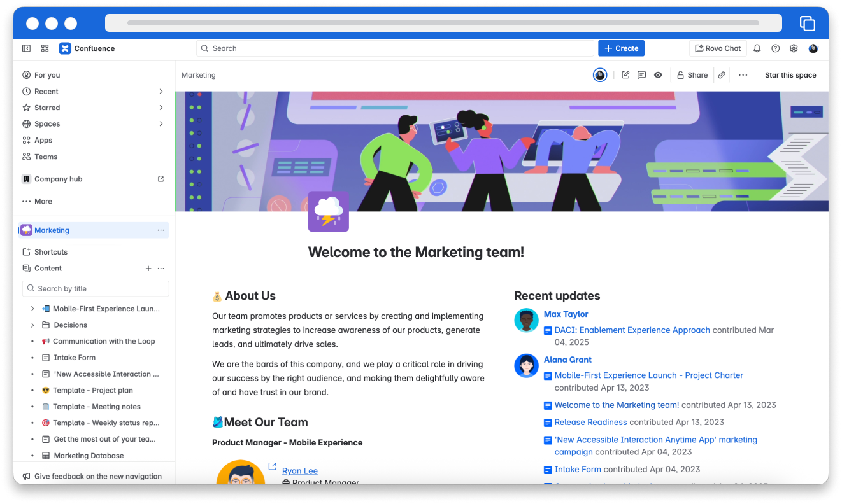
Task: Click the edit pencil icon
Action: point(625,75)
